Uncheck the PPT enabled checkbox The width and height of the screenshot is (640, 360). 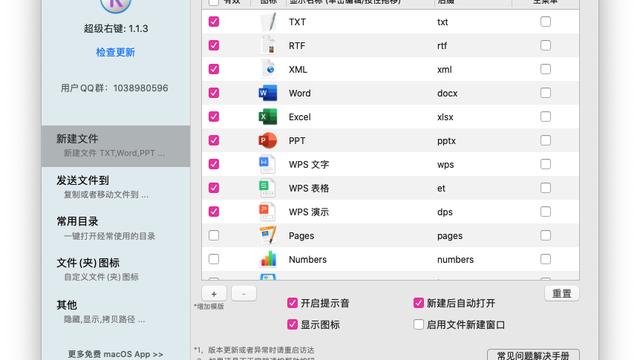[x=214, y=140]
